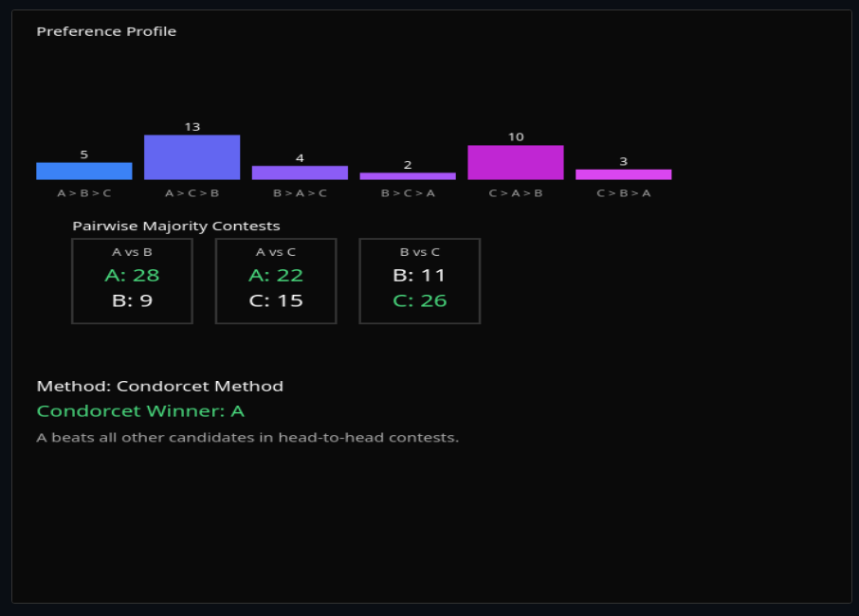Viewport: 859px width, 616px height.
Task: Click the blue A > B > C bar
Action: 84,171
